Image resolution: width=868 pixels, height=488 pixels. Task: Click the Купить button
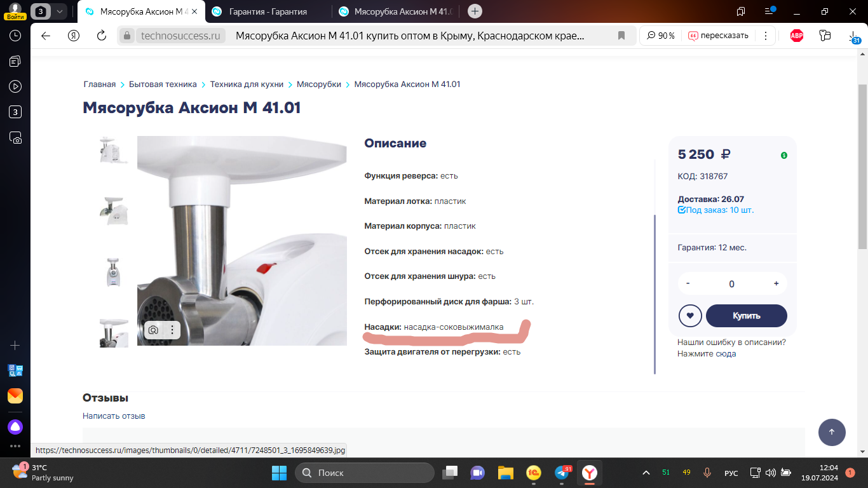pos(747,316)
